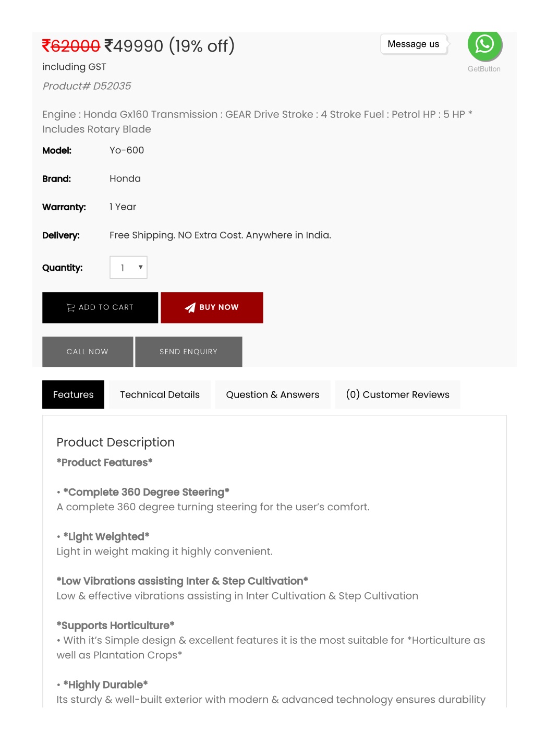Click the Message us bubble
Image resolution: width=534 pixels, height=756 pixels.
(x=414, y=44)
